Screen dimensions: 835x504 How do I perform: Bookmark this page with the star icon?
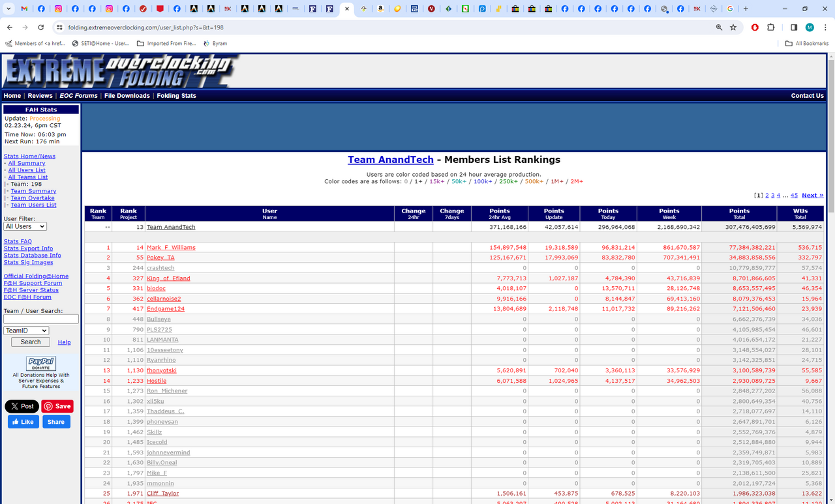pos(733,27)
